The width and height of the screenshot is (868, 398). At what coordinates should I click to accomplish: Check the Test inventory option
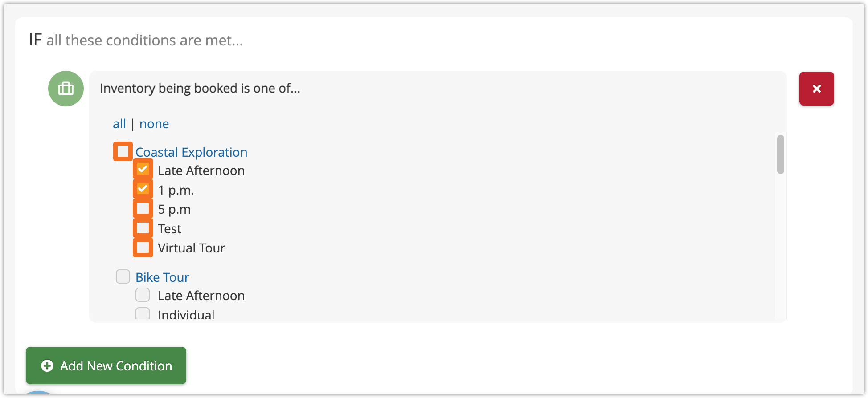(x=143, y=228)
